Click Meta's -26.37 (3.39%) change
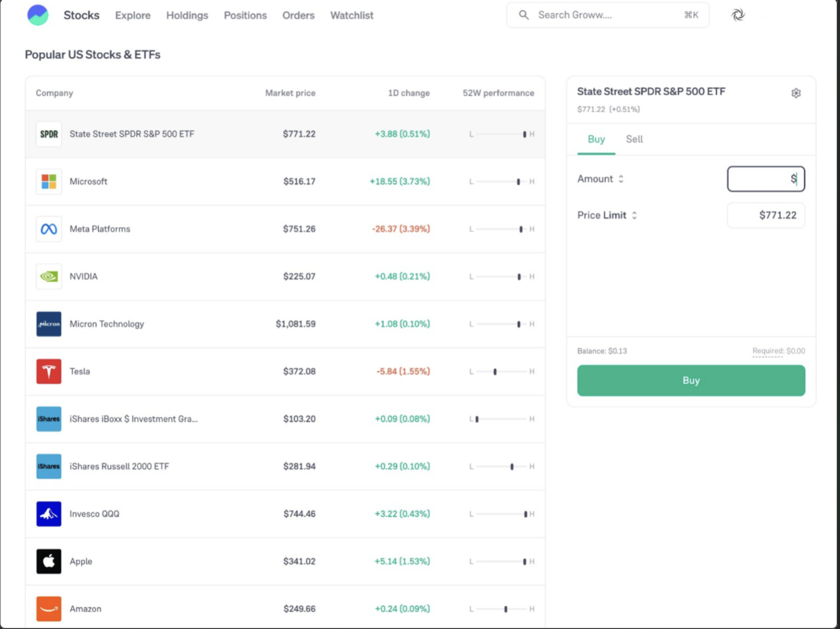Screen dimensions: 840x629 pos(401,229)
